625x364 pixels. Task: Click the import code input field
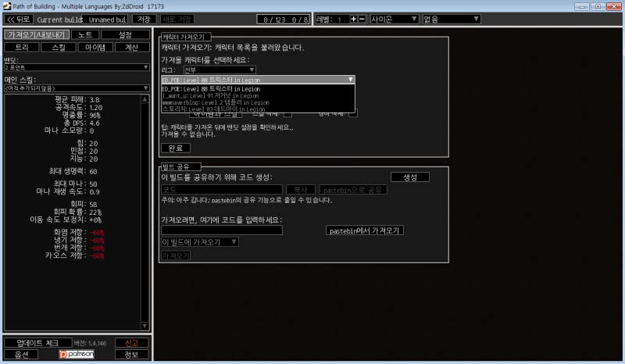click(x=222, y=230)
